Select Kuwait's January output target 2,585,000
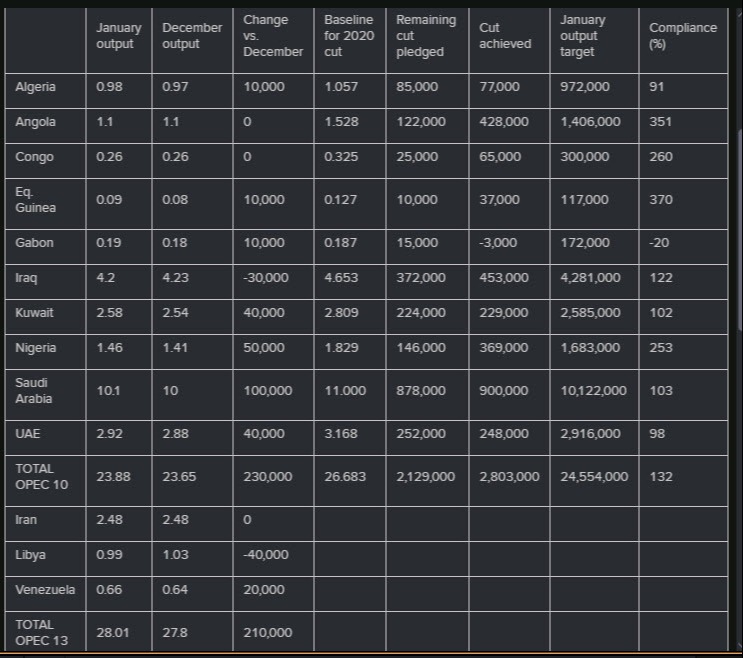Viewport: 743px width, 658px height. coord(590,313)
